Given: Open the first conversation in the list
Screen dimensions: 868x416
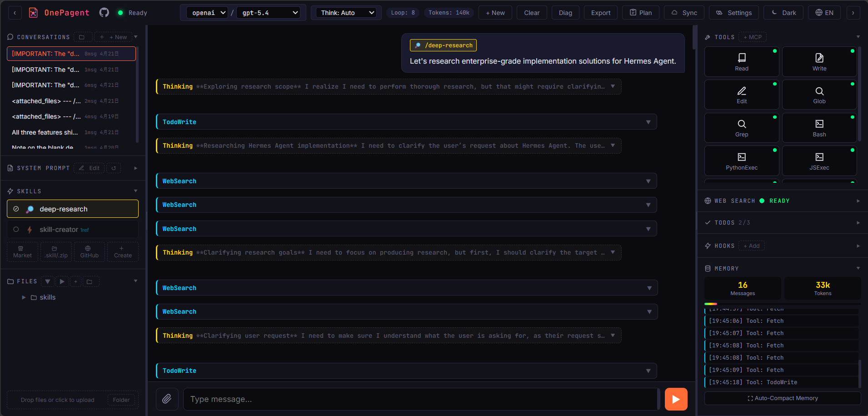Looking at the screenshot, I should tap(71, 54).
